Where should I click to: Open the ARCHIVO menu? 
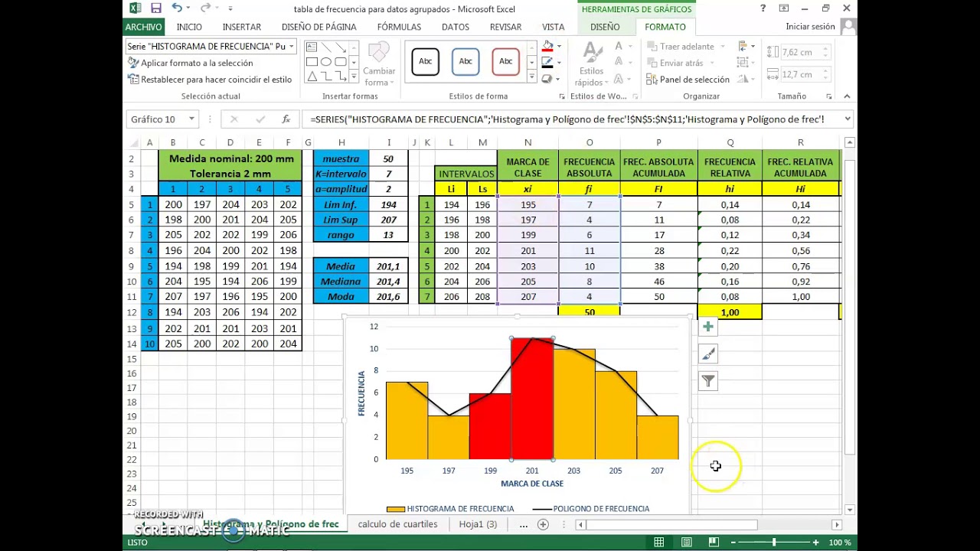(x=143, y=27)
